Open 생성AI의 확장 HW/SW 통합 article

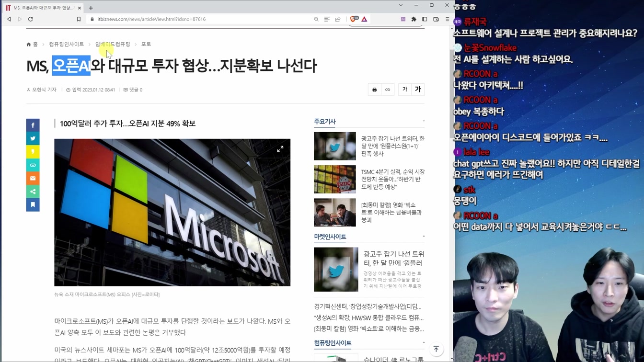pos(369,317)
